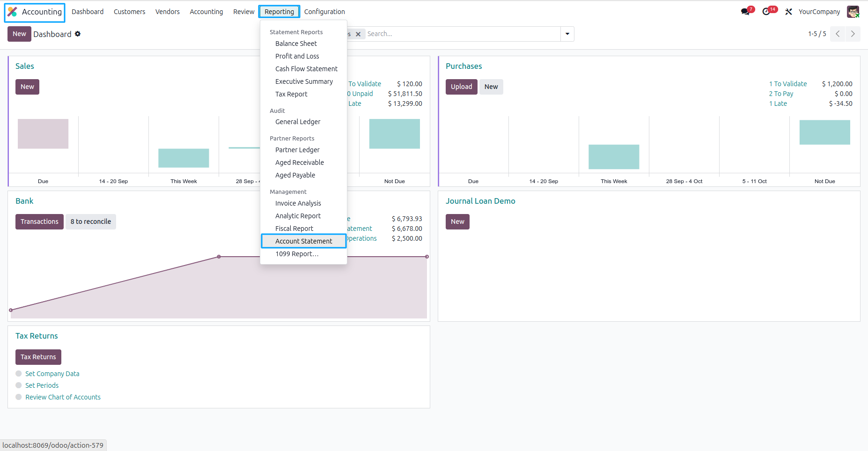Open the Dashboard settings gear
Viewport: 868px width, 451px height.
(78, 34)
